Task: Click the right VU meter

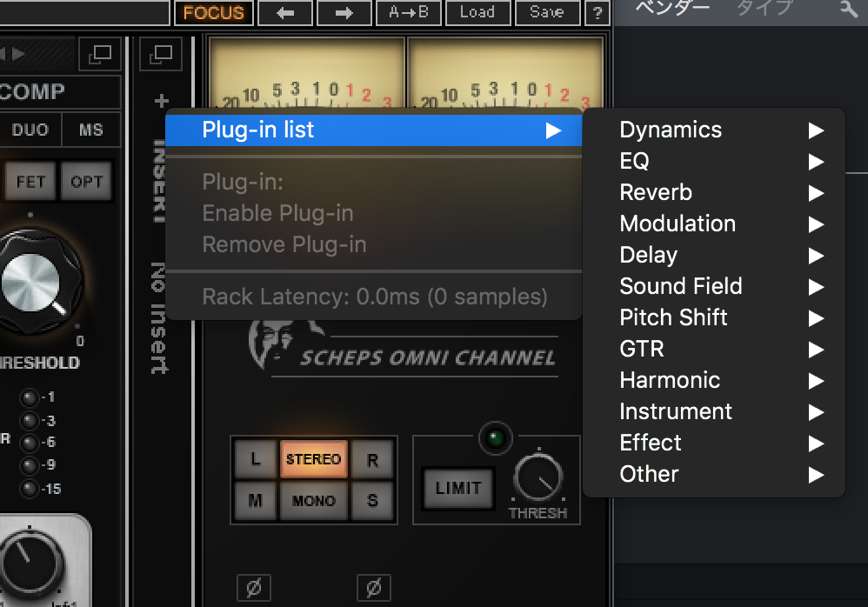Action: pyautogui.click(x=505, y=73)
